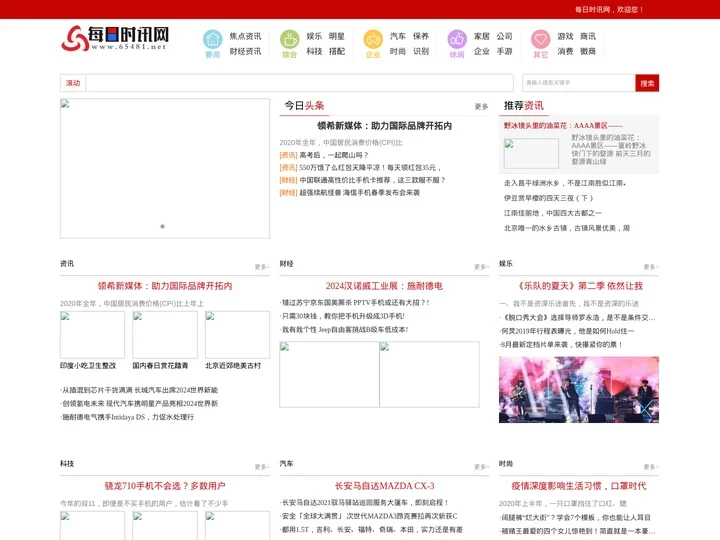
Task: Open the 高考后，一起爬山吗？ article
Action: [334, 155]
